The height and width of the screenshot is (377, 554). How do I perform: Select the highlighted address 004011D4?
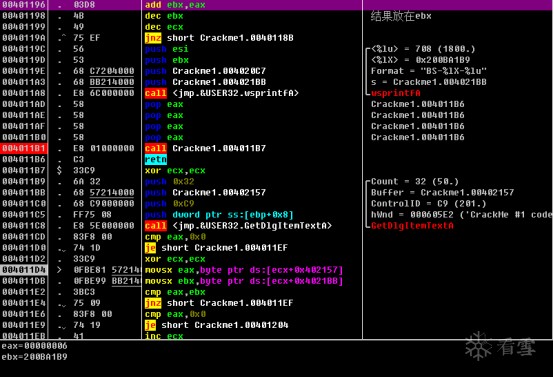[24, 270]
